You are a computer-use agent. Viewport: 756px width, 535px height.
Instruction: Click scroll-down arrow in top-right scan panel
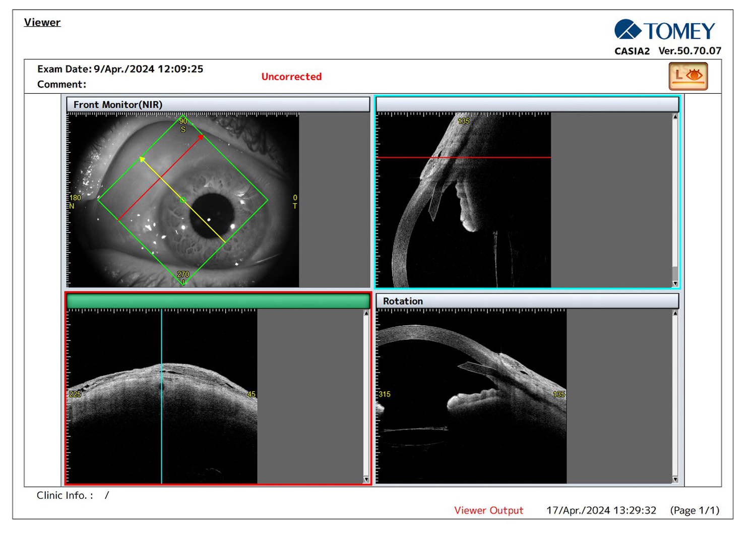pos(675,284)
